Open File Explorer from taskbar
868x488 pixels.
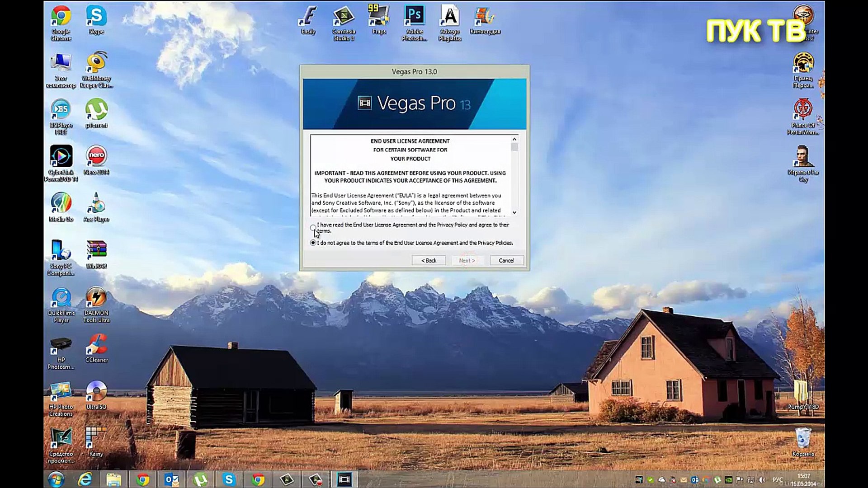point(113,479)
